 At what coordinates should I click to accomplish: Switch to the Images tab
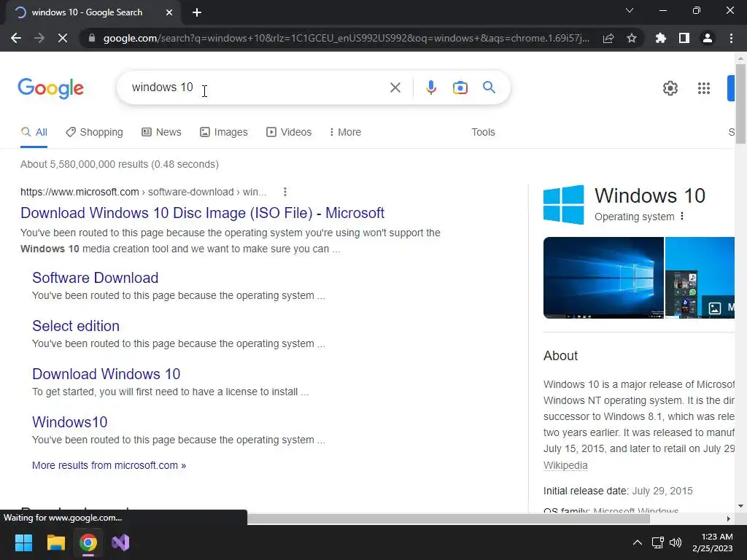pos(223,133)
